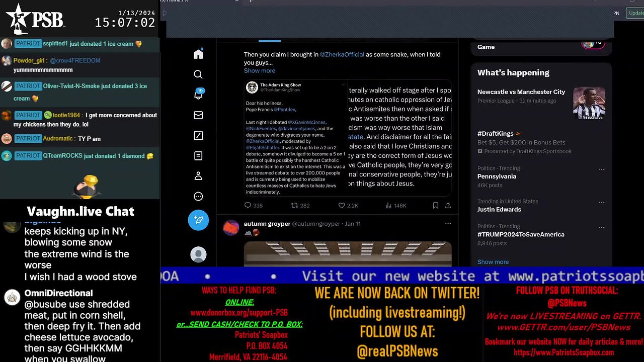Open #TRUMP2024ToSaveAmerica trending topic
Viewport: 644px width, 362px height.
point(521,234)
